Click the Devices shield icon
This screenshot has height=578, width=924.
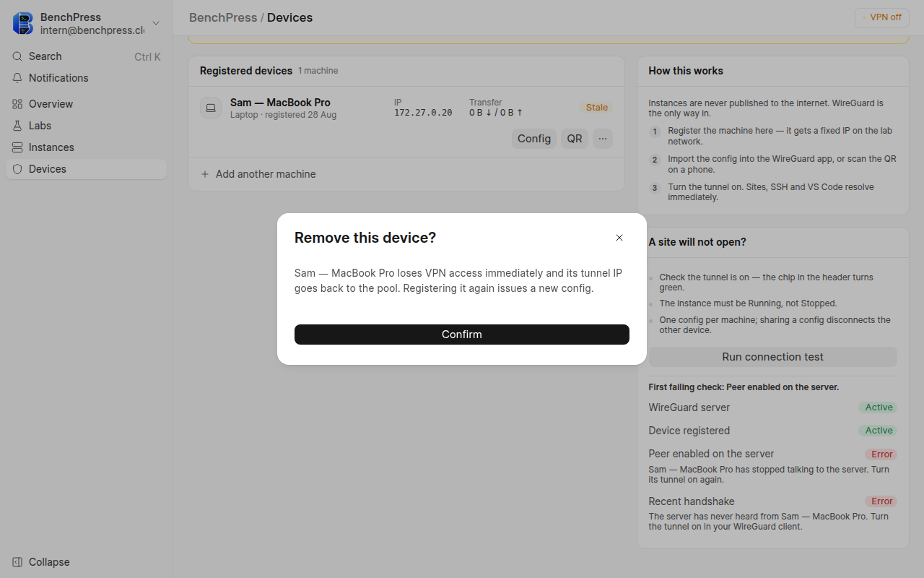pyautogui.click(x=17, y=169)
